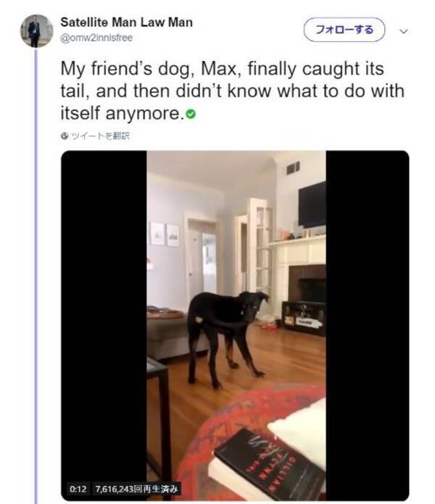This screenshot has height=504, width=435.
Task: Play the dog video
Action: (235, 326)
